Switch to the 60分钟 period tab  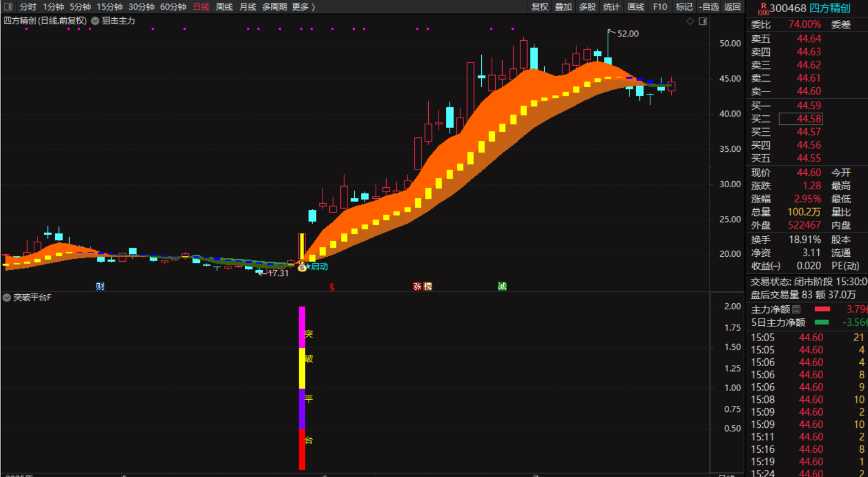[173, 7]
